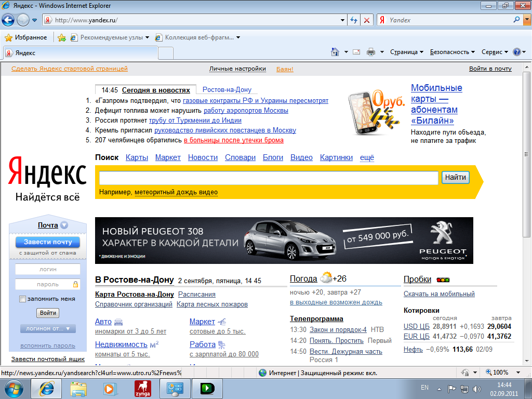532x399 pixels.
Task: Click the Баян! link
Action: pos(285,69)
